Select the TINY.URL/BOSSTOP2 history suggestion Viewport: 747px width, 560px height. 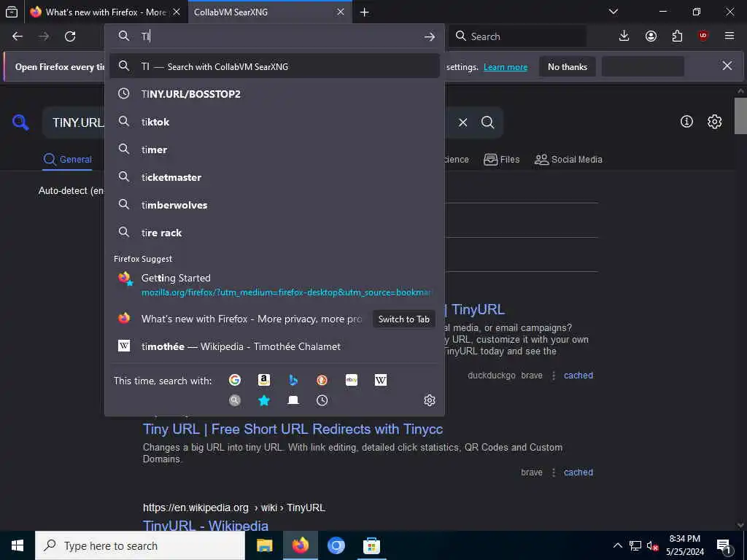(x=274, y=94)
